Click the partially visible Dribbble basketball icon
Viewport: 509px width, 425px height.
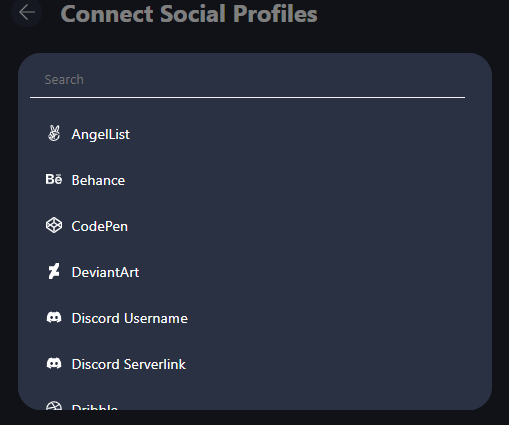(54, 405)
